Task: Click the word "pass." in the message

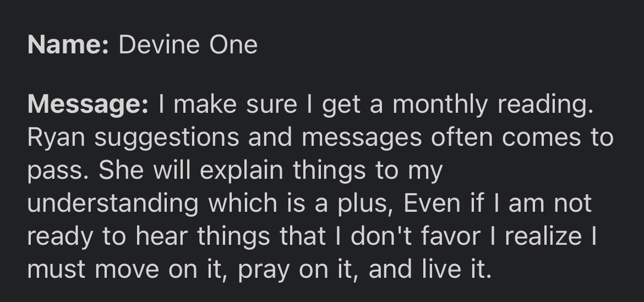Action: tap(58, 171)
